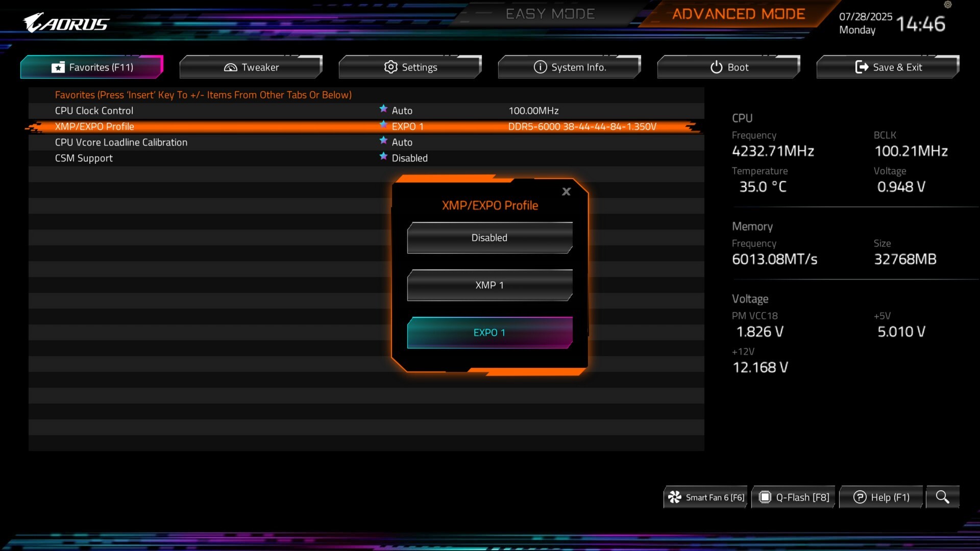980x551 pixels.
Task: Open EXPO 1 value of XMP/EXPO Profile
Action: 408,127
